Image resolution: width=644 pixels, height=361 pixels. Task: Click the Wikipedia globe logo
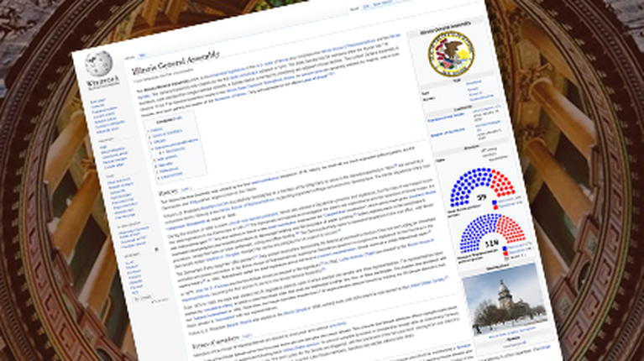tap(98, 65)
